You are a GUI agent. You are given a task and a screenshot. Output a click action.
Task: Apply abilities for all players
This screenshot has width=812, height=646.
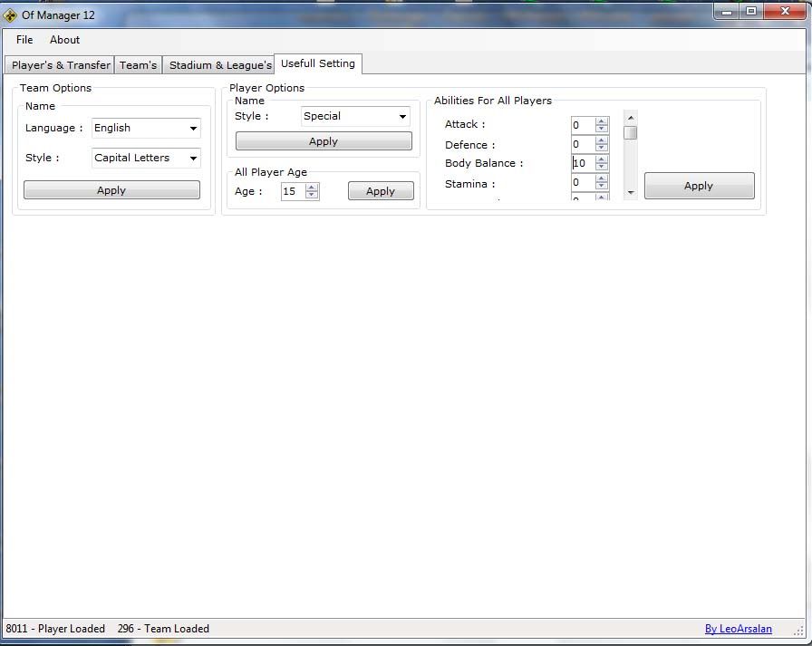point(699,186)
